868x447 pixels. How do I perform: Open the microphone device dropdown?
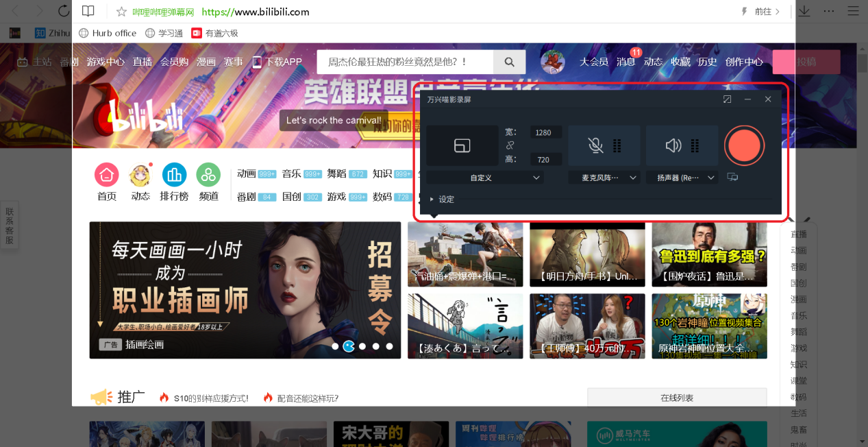pyautogui.click(x=604, y=177)
